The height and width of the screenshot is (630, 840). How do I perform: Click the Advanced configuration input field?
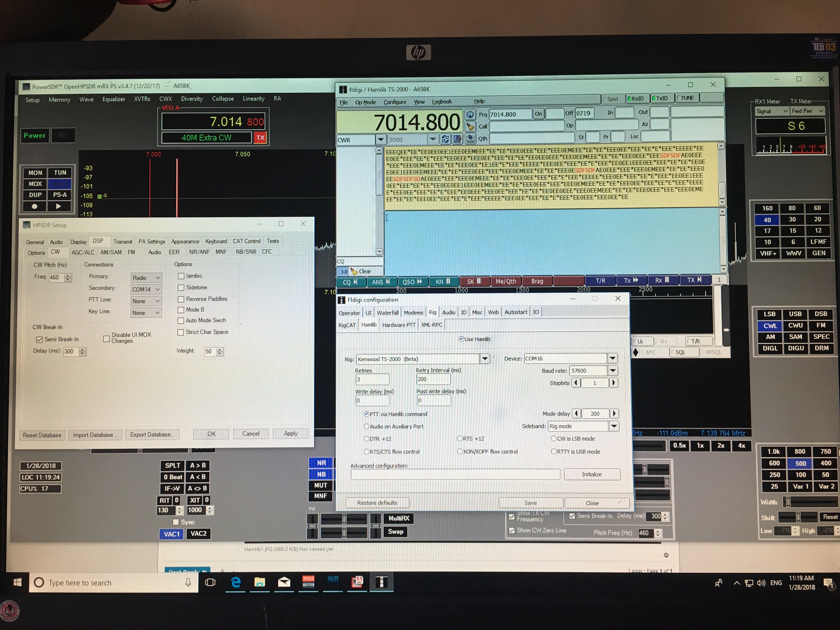tap(455, 474)
